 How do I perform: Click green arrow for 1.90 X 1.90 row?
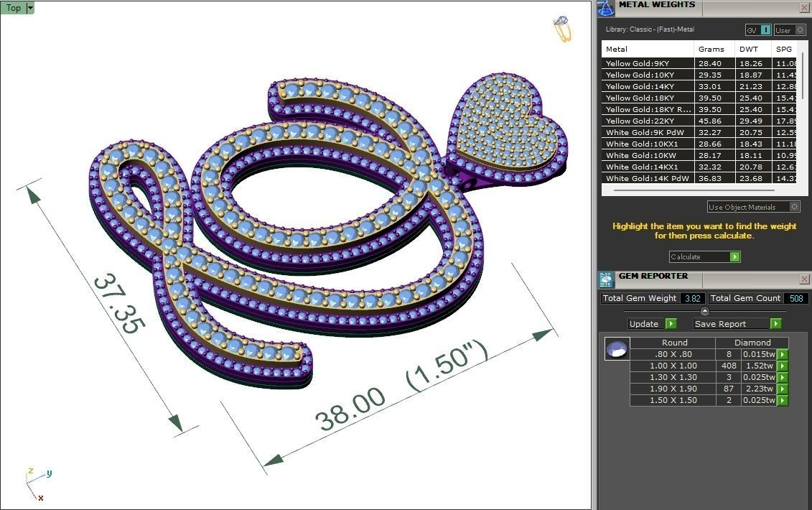pyautogui.click(x=783, y=389)
